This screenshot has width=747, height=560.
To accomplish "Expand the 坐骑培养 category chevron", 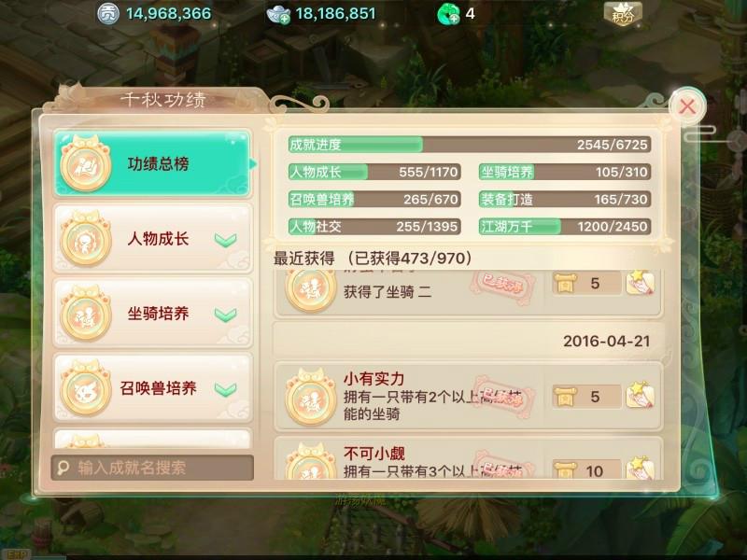I will coord(225,315).
